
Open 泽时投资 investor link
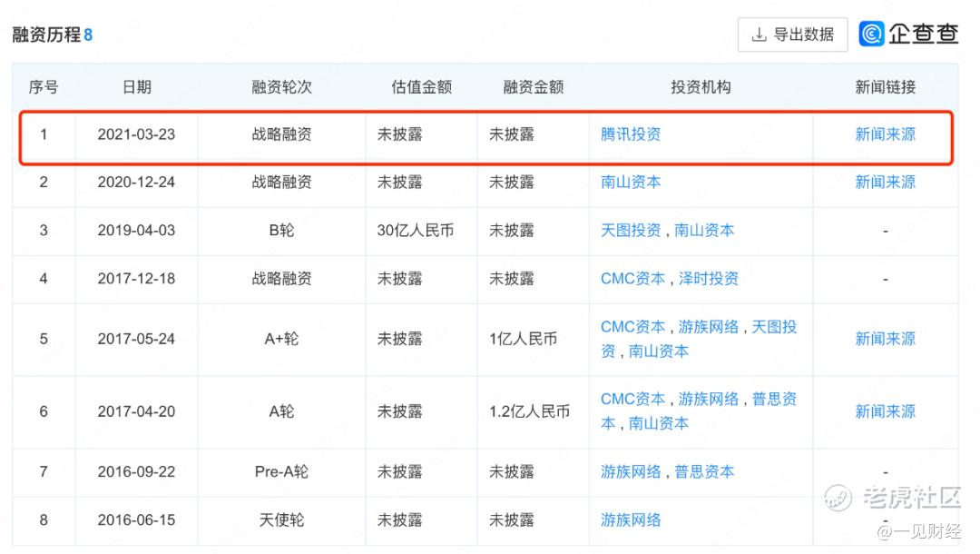click(708, 278)
